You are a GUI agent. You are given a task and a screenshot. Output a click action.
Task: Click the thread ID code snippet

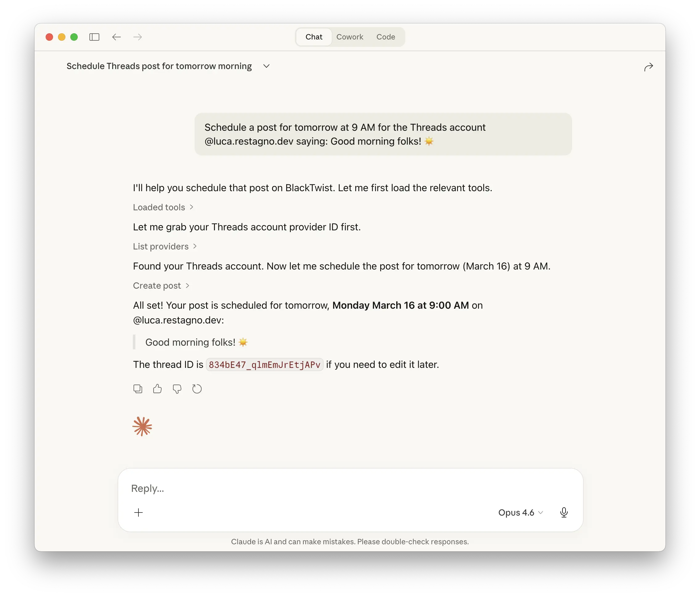point(265,364)
